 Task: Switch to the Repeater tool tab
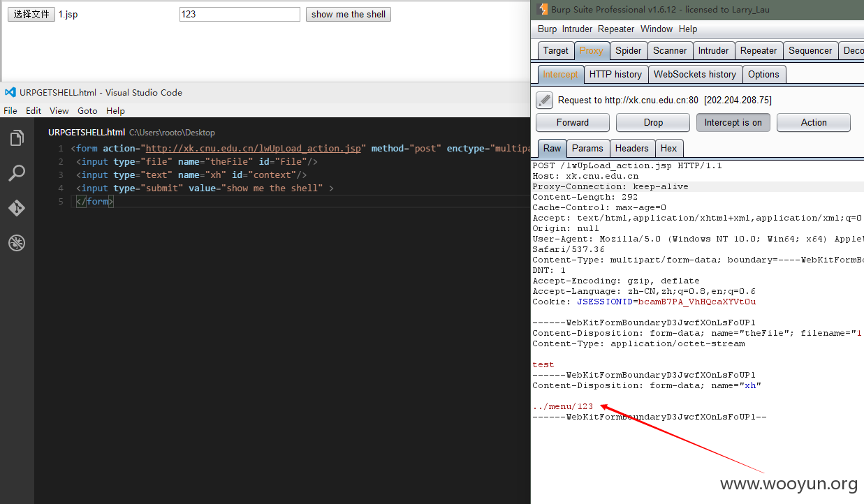759,50
